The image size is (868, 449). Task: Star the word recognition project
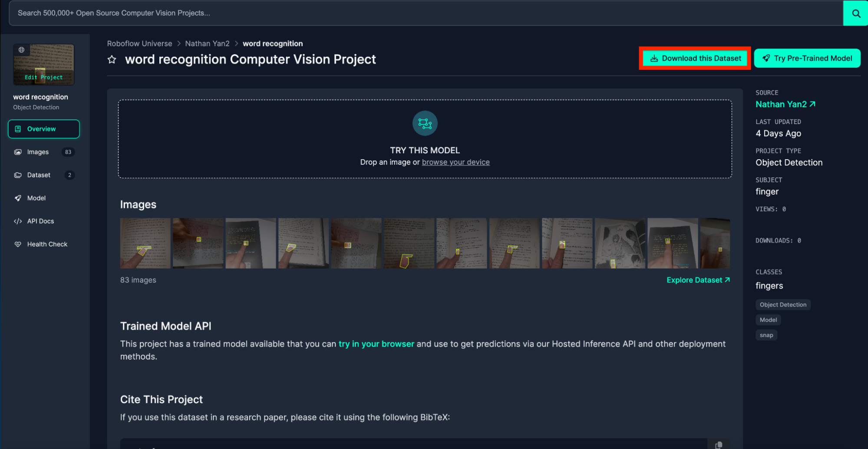point(112,59)
